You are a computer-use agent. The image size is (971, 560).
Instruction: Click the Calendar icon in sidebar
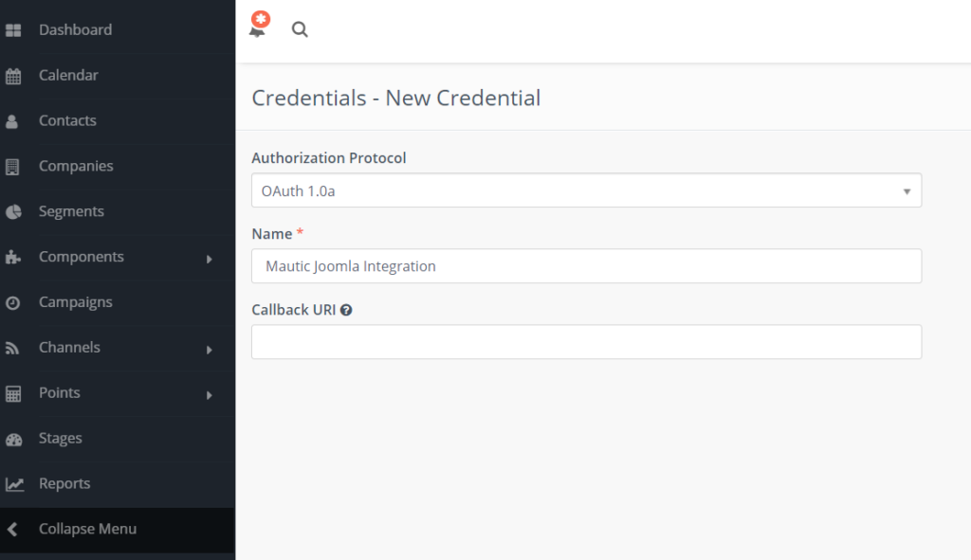[x=13, y=76]
